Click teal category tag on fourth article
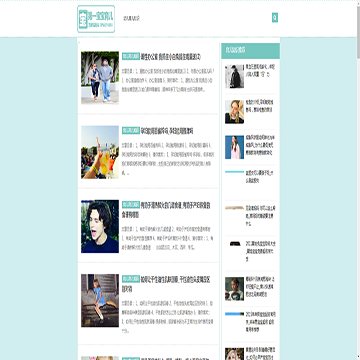360x360 pixels. [x=131, y=279]
